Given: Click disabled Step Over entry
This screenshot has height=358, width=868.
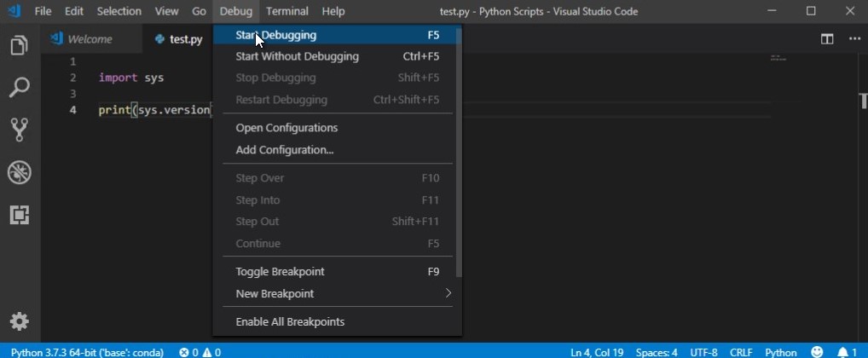Looking at the screenshot, I should click(x=334, y=178).
